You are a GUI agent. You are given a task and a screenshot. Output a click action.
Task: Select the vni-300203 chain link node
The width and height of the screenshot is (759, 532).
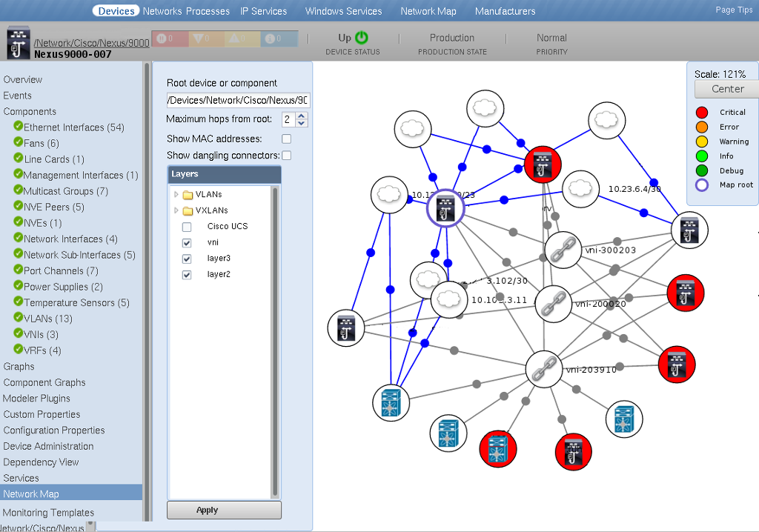click(563, 250)
